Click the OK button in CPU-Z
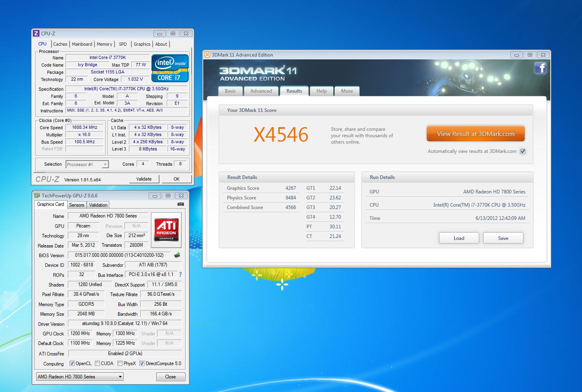The width and height of the screenshot is (582, 392). 177,179
